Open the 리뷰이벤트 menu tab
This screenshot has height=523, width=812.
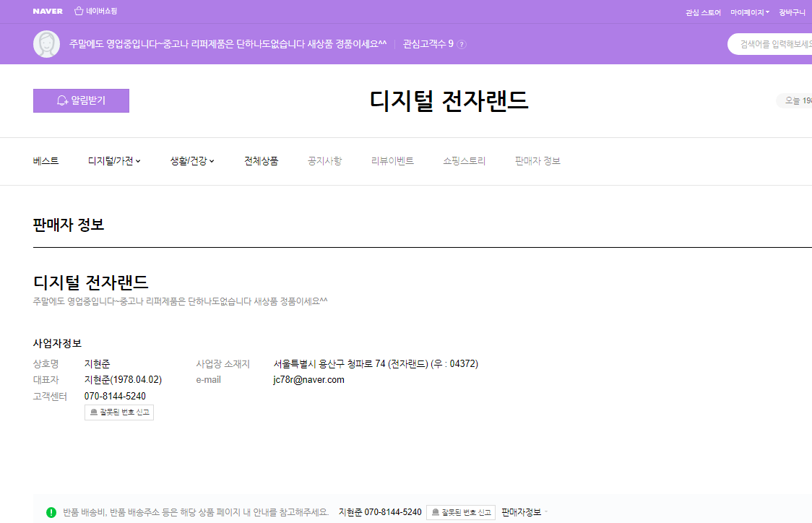pos(392,161)
